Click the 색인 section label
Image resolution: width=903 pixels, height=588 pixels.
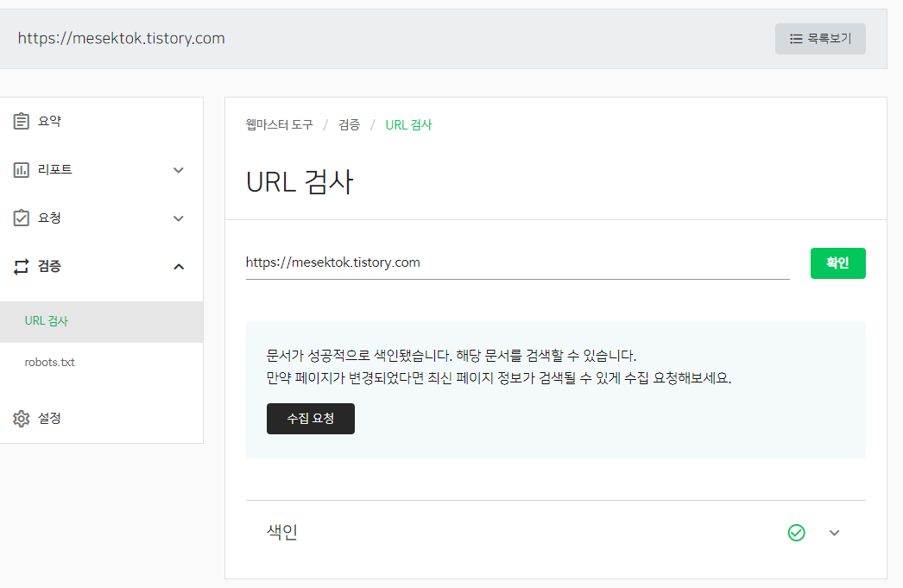pyautogui.click(x=282, y=532)
